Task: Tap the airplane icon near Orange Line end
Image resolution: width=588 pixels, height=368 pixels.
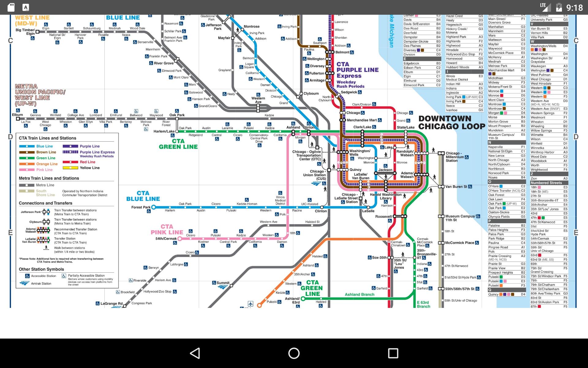Action: [251, 304]
